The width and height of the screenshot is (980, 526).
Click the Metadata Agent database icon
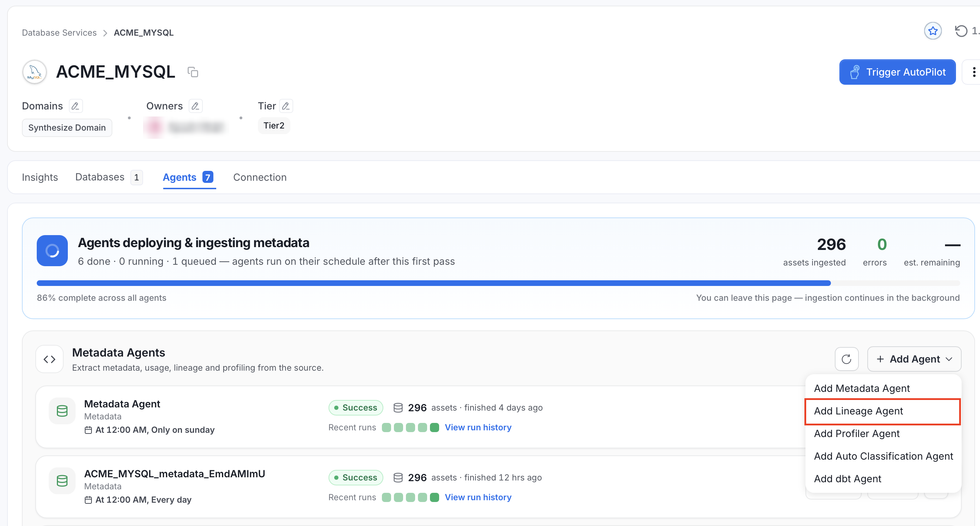pyautogui.click(x=62, y=411)
